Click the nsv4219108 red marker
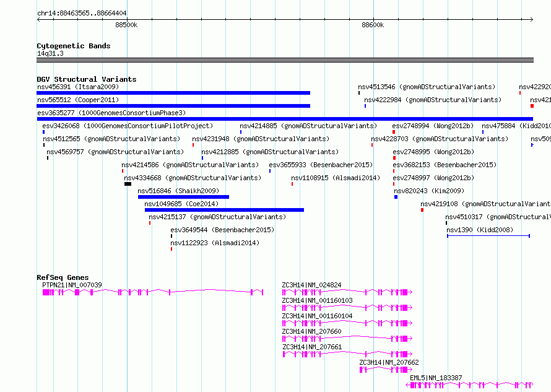Screen dimensions: 551x392 [x=422, y=210]
